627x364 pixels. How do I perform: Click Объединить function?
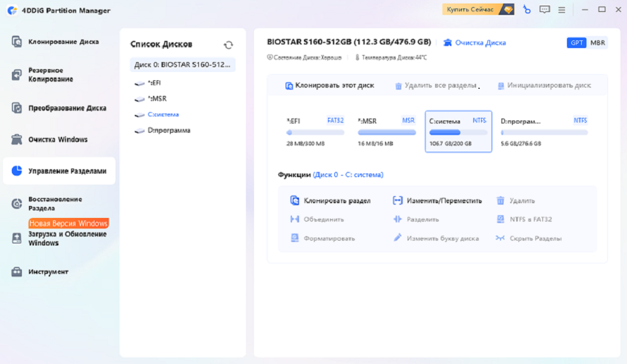click(x=317, y=219)
